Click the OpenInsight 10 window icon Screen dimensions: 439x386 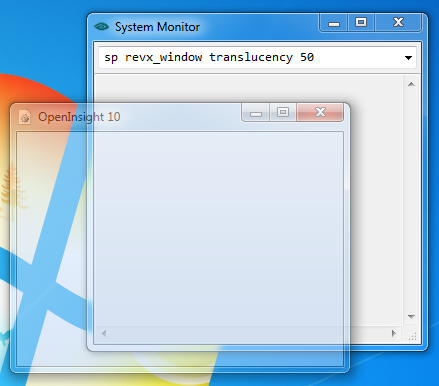[x=25, y=117]
